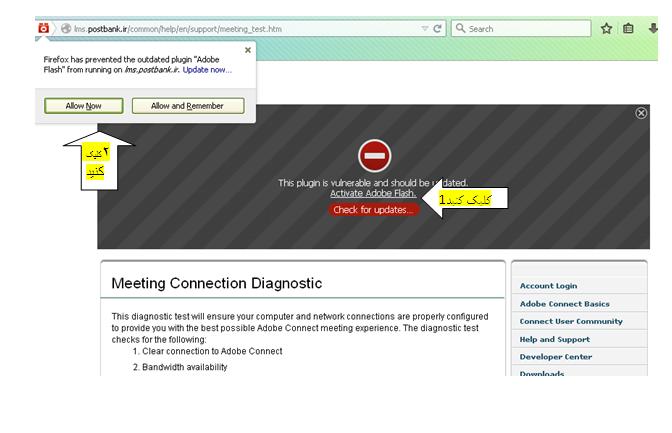The width and height of the screenshot is (672, 433).
Task: Open the downloads arrow icon
Action: coord(651,29)
